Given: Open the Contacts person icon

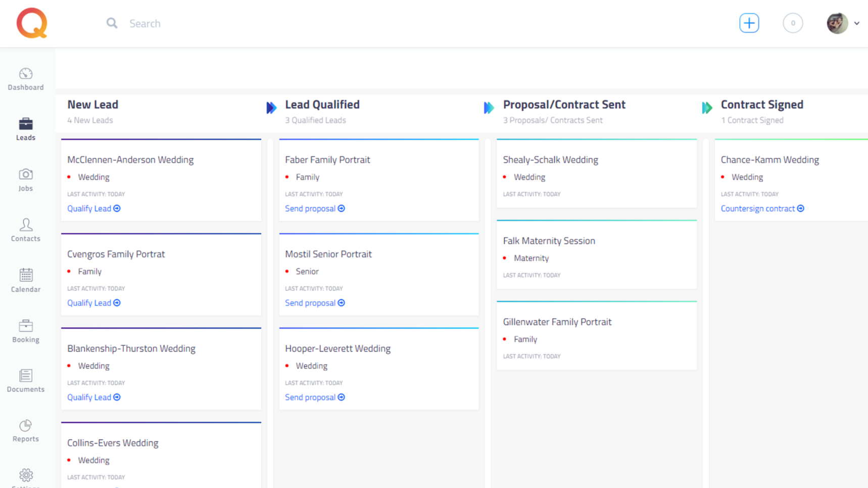Looking at the screenshot, I should (26, 225).
